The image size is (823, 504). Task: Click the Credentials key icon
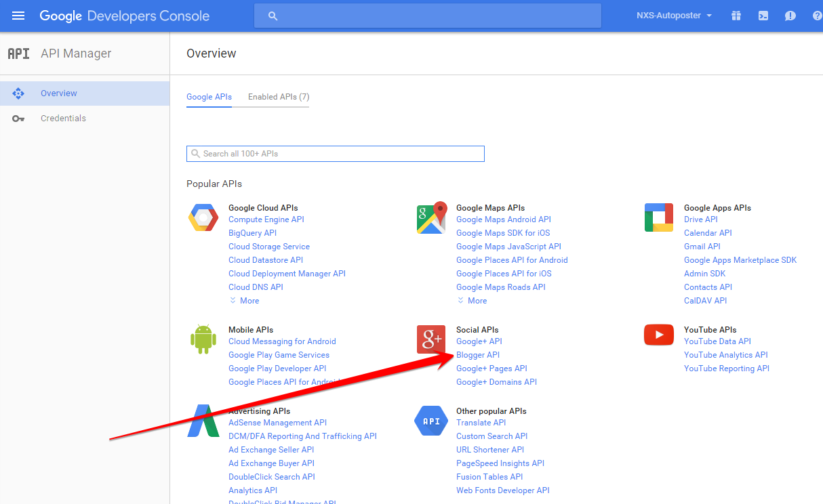click(x=18, y=119)
